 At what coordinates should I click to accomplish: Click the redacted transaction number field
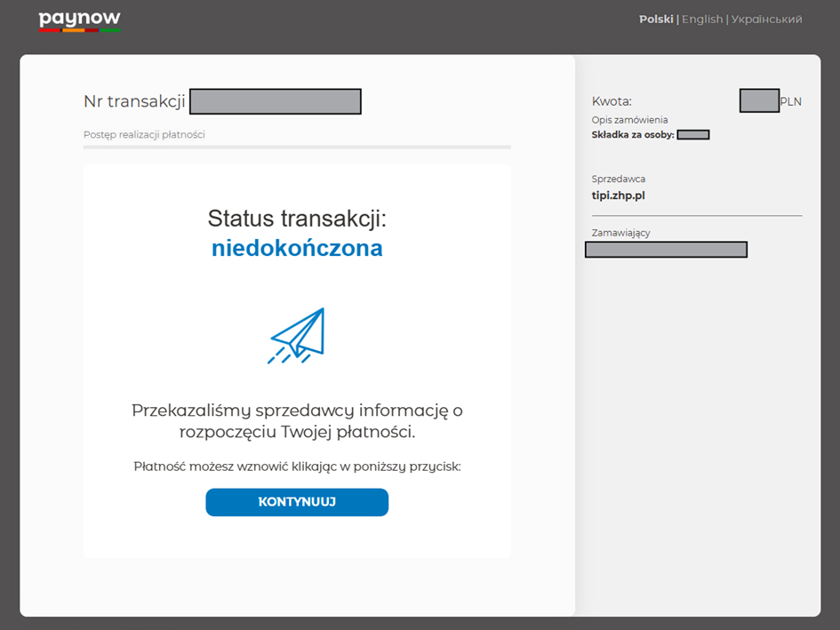pyautogui.click(x=275, y=101)
